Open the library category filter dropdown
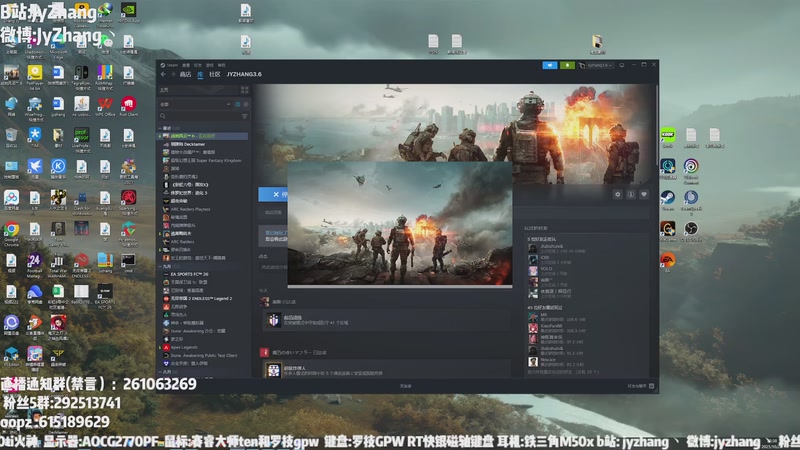Screen dimensions: 800x450 pos(195,104)
